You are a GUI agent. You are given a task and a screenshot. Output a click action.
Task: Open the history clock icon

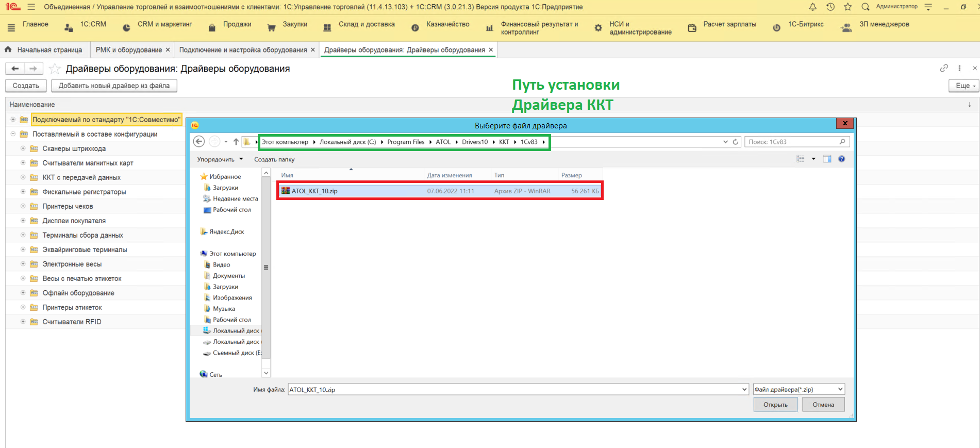pyautogui.click(x=830, y=7)
